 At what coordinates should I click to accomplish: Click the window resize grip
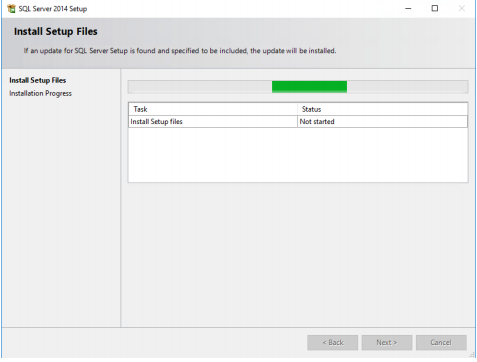[472, 355]
